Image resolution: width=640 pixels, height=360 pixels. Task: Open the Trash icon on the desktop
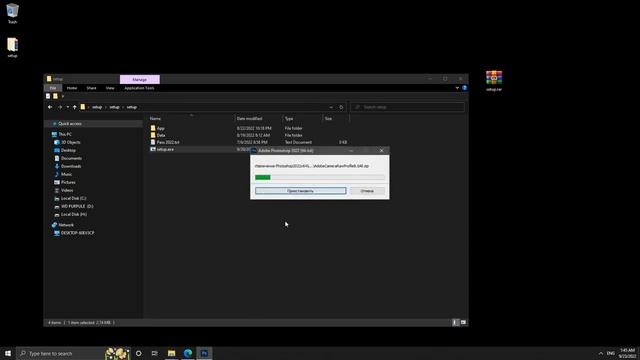point(12,13)
